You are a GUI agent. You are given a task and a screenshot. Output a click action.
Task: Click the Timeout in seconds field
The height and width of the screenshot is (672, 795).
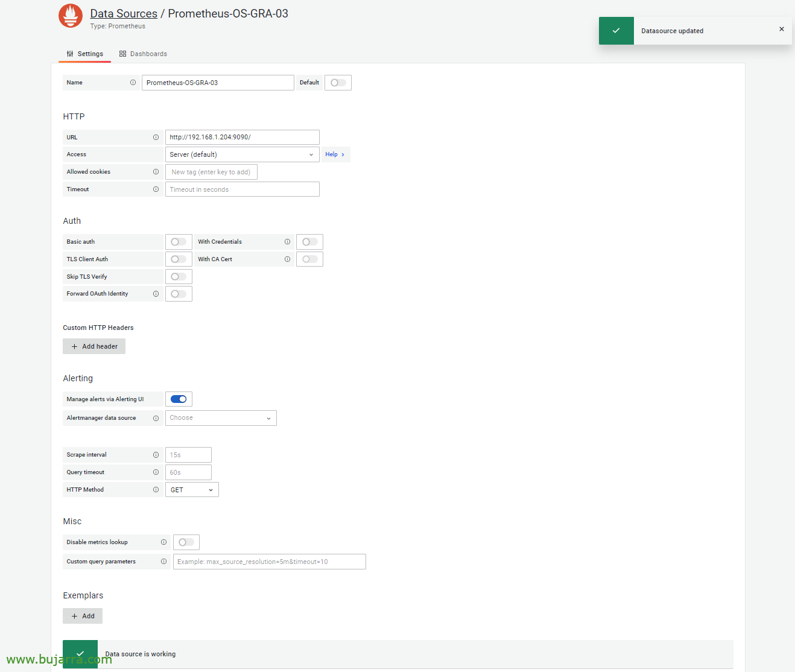pyautogui.click(x=242, y=189)
